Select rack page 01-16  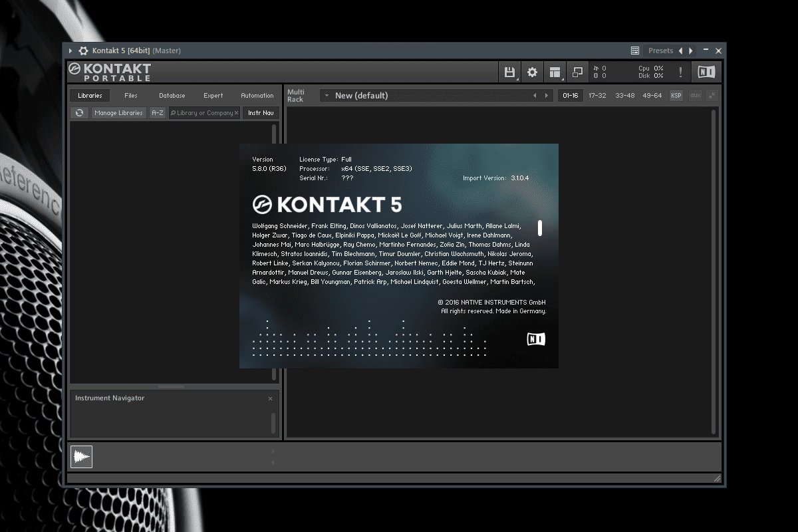(571, 96)
